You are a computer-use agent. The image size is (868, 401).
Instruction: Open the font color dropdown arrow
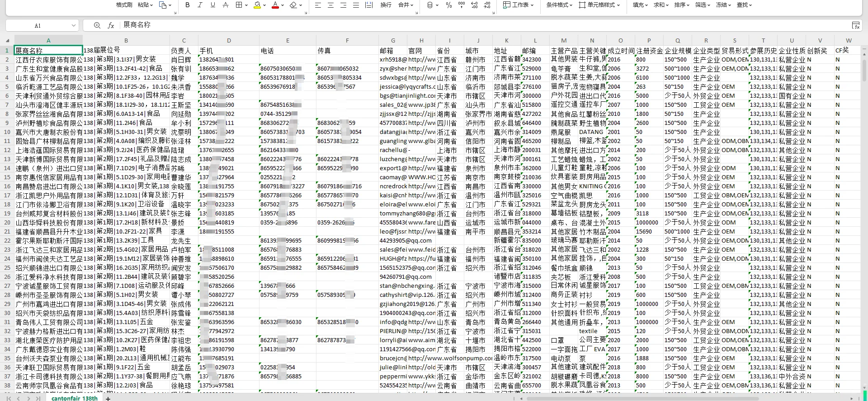(x=282, y=5)
